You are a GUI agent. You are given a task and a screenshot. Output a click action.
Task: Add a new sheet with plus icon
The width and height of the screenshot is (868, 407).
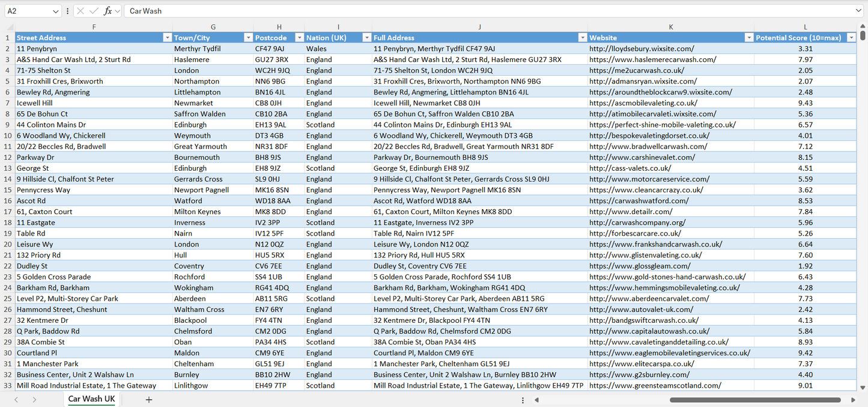click(149, 399)
